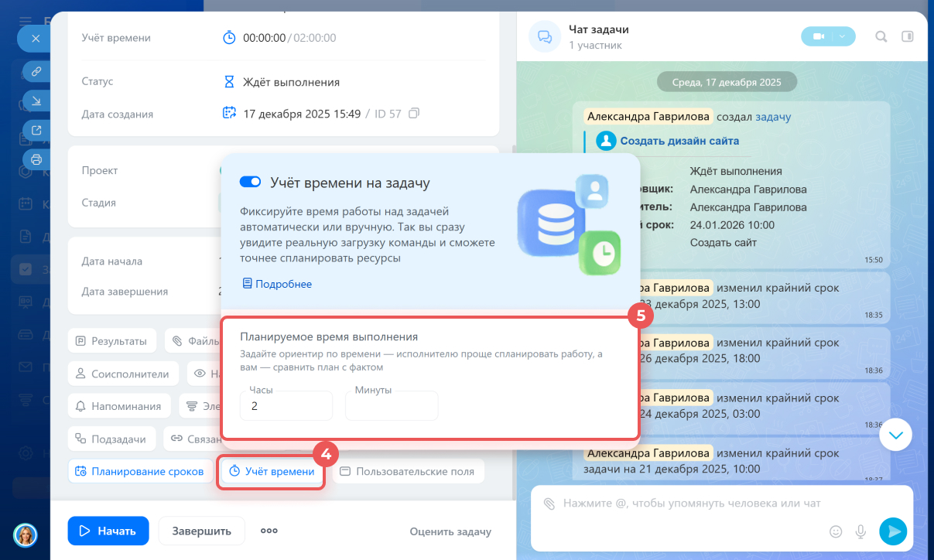
Task: Expand the video call dropdown arrow
Action: [x=843, y=36]
